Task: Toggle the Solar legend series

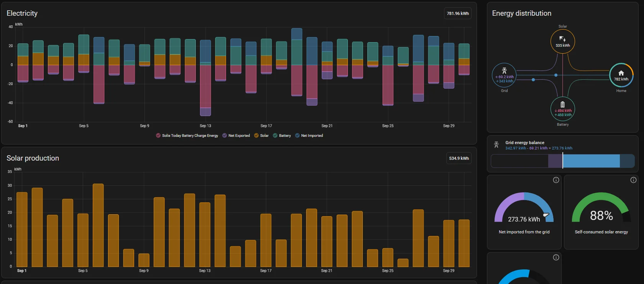Action: click(261, 136)
